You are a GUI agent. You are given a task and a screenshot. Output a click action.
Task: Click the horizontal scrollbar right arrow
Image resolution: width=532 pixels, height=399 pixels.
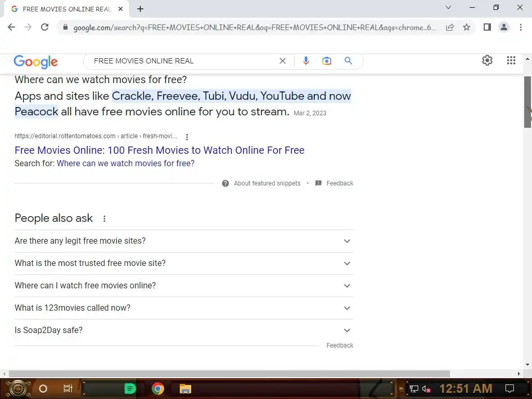tap(519, 374)
